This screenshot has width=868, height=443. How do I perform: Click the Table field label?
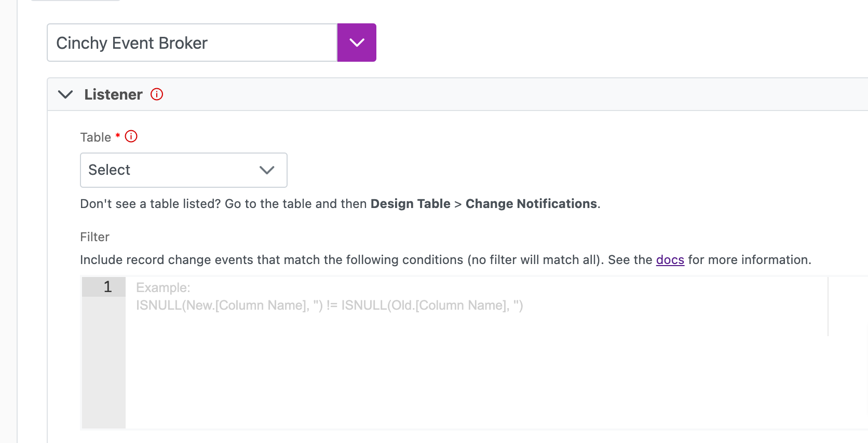click(x=96, y=137)
